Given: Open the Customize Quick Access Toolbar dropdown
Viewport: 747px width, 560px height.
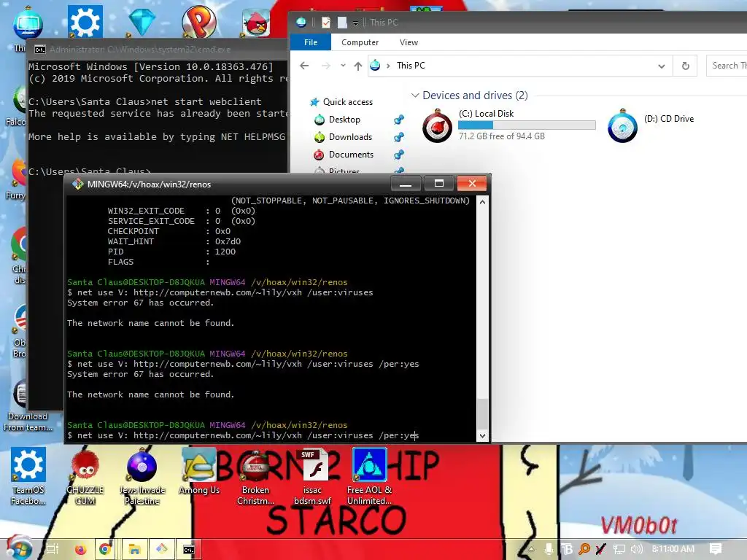Looking at the screenshot, I should (355, 23).
